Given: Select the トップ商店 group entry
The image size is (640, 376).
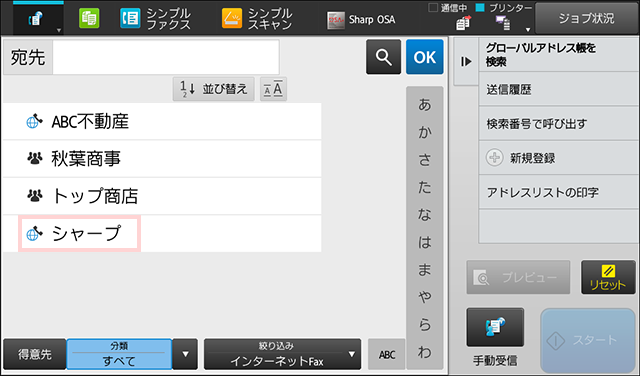Looking at the screenshot, I should [162, 196].
